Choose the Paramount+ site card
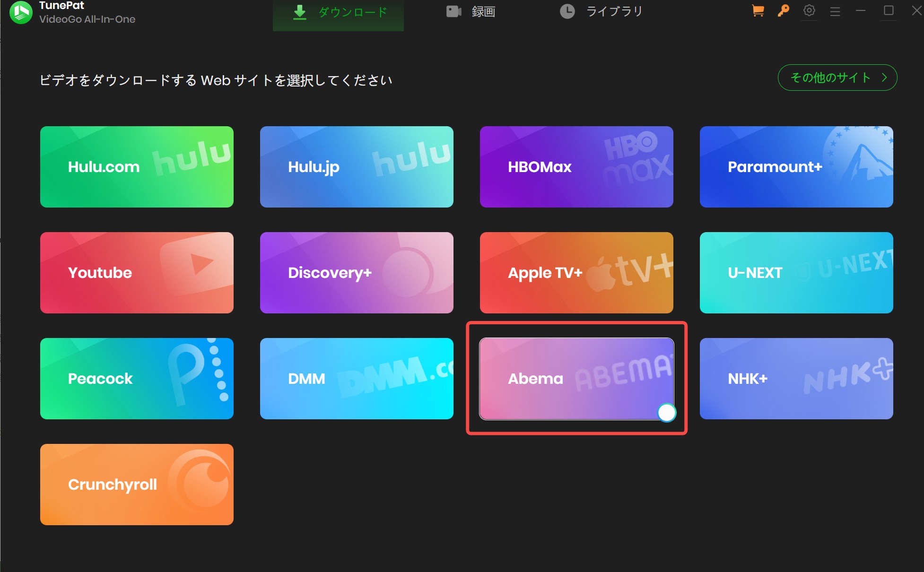Viewport: 924px width, 572px height. [796, 167]
